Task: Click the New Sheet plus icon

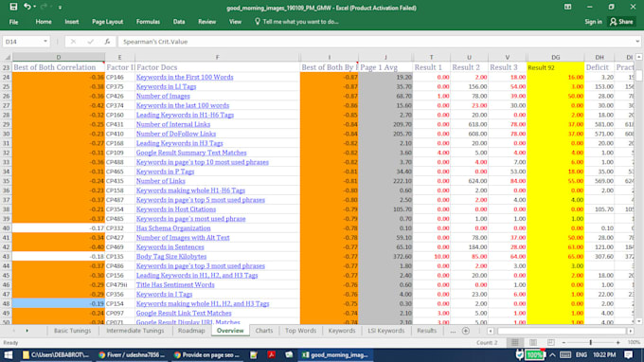Action: click(465, 331)
